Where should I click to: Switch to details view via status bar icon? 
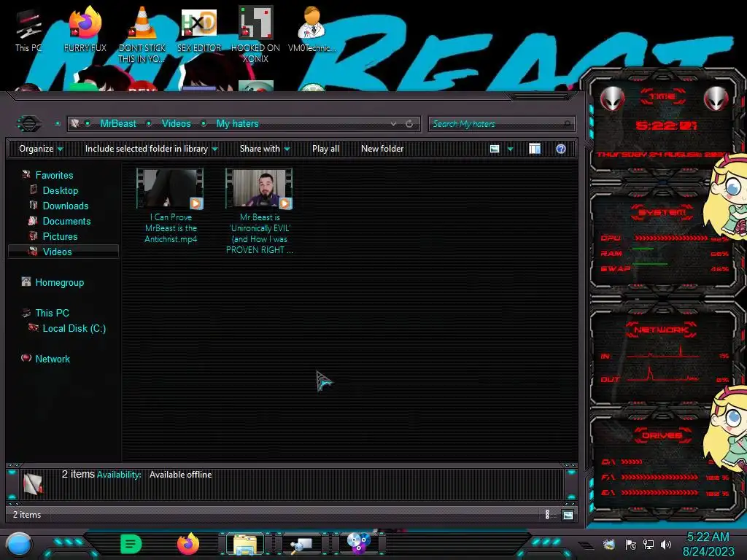coord(547,514)
